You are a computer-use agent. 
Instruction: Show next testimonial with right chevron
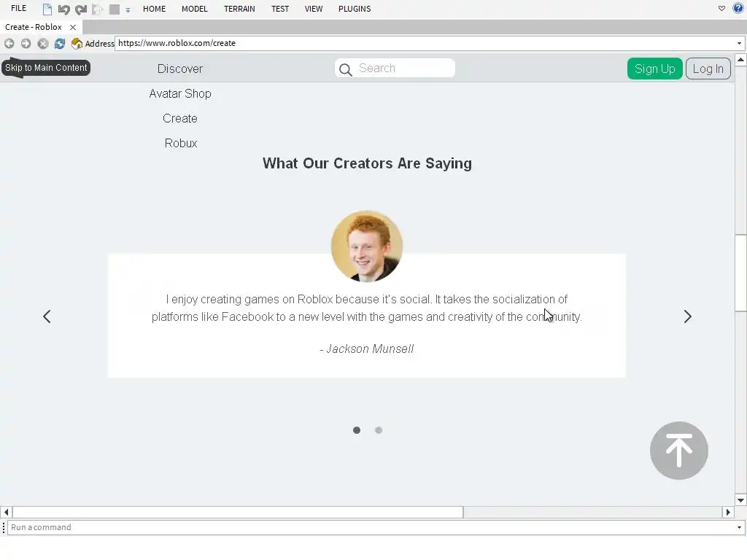[x=687, y=316]
